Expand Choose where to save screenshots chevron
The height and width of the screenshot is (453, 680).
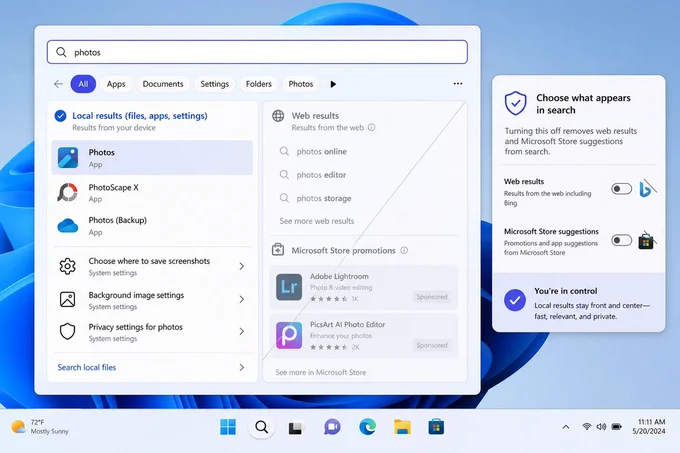click(x=242, y=266)
